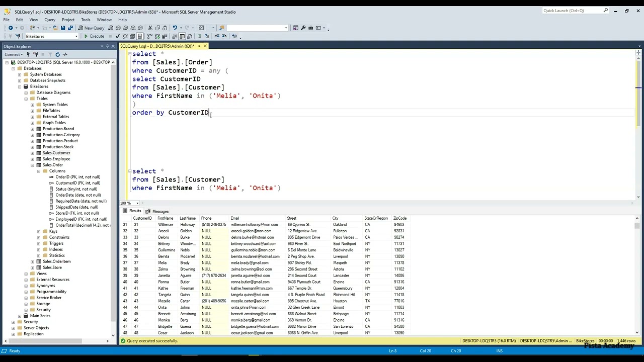Click New Query in toolbar

point(91,28)
